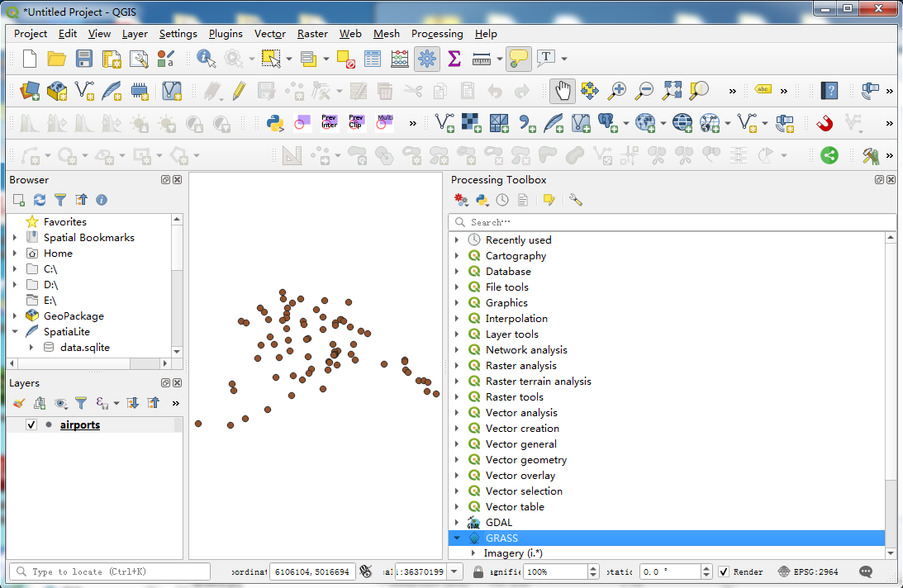Viewport: 903px width, 588px height.
Task: Filter the Browser panel with the funnel icon
Action: click(x=59, y=200)
